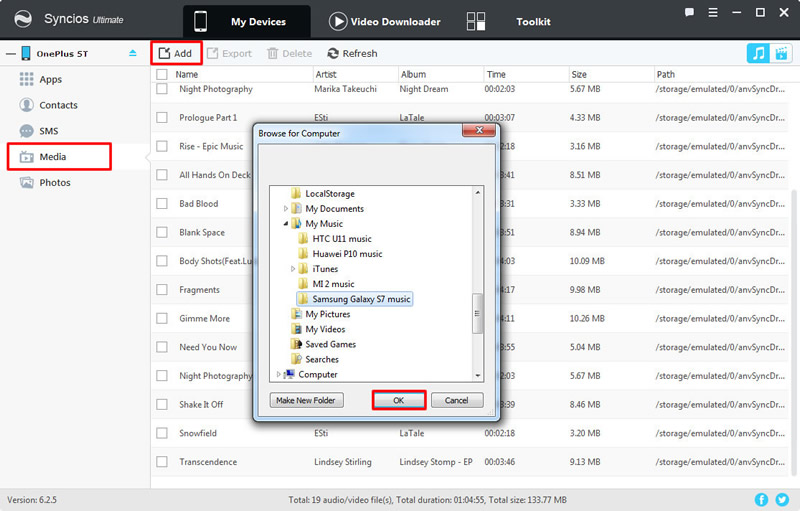Sort list by Size column
Viewport: 800px width, 511px height.
point(579,74)
